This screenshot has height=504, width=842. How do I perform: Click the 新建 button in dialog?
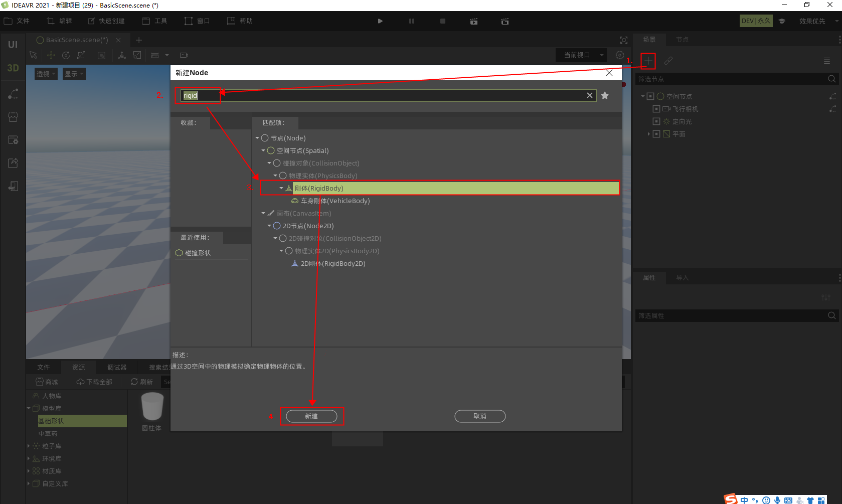tap(311, 416)
